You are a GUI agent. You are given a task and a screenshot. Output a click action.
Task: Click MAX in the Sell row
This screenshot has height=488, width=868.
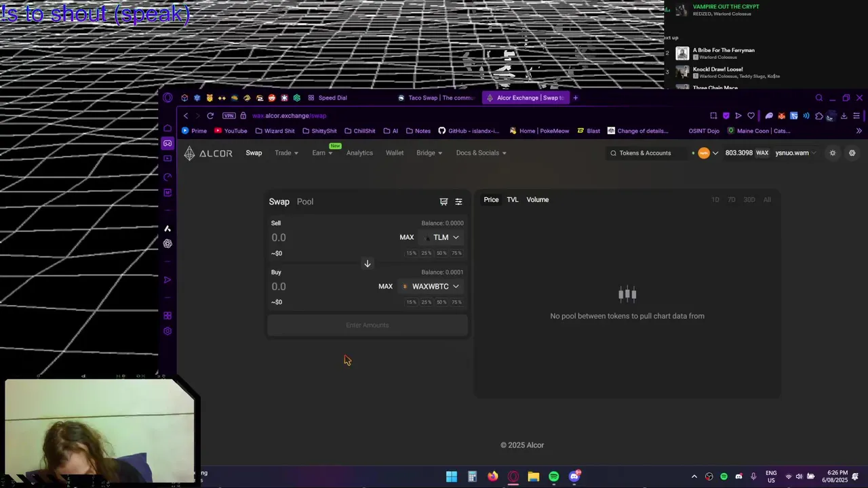pyautogui.click(x=407, y=237)
